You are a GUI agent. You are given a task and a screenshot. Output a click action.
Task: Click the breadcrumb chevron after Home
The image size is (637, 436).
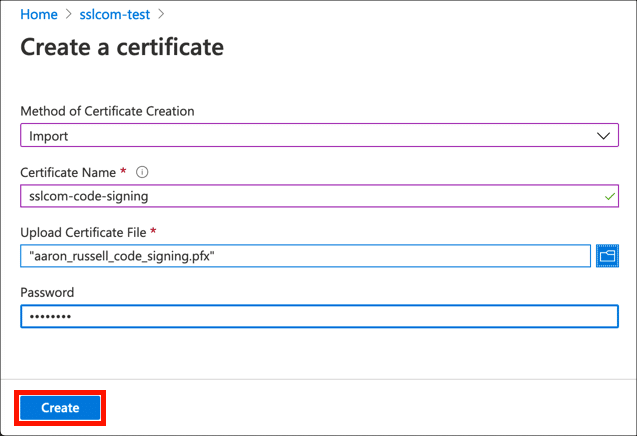pos(66,15)
